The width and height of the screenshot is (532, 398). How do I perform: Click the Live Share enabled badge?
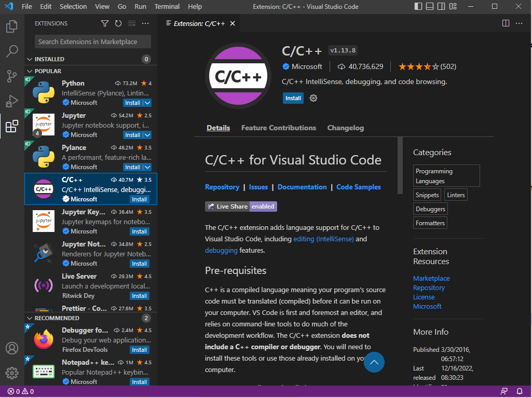pos(241,207)
